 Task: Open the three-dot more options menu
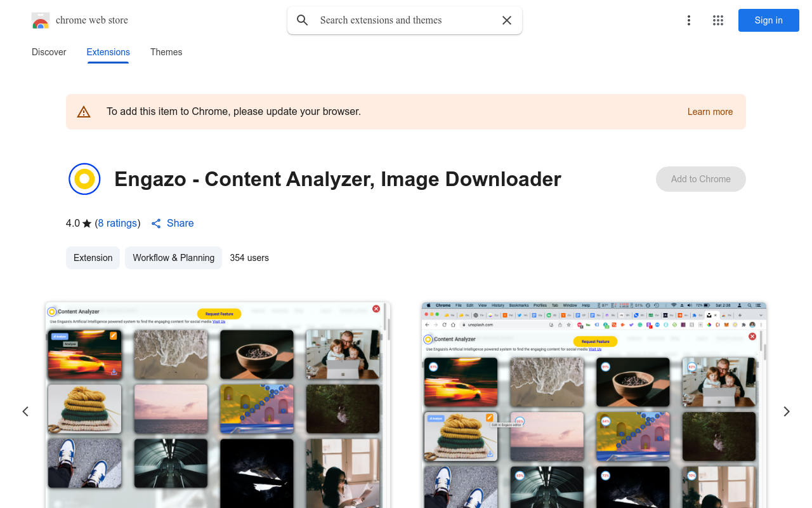689,20
